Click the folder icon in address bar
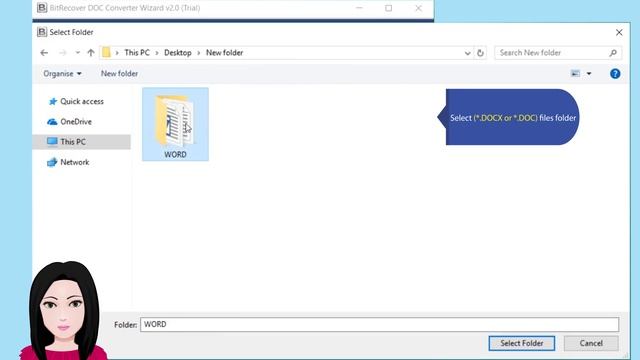This screenshot has height=360, width=640. (106, 52)
